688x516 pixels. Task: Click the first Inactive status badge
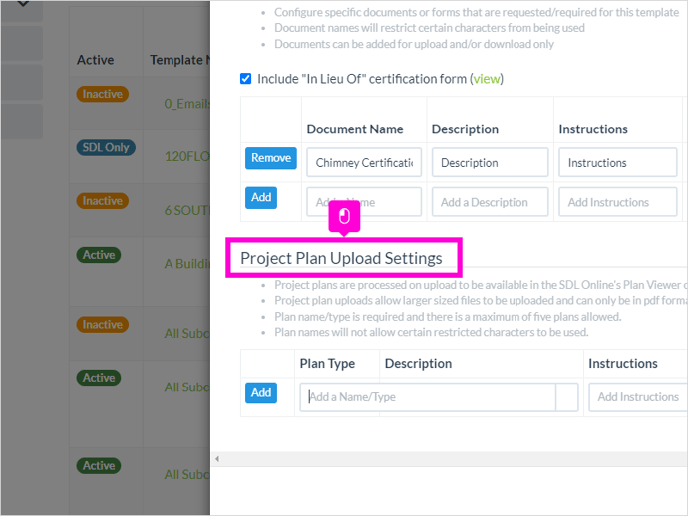click(x=103, y=94)
